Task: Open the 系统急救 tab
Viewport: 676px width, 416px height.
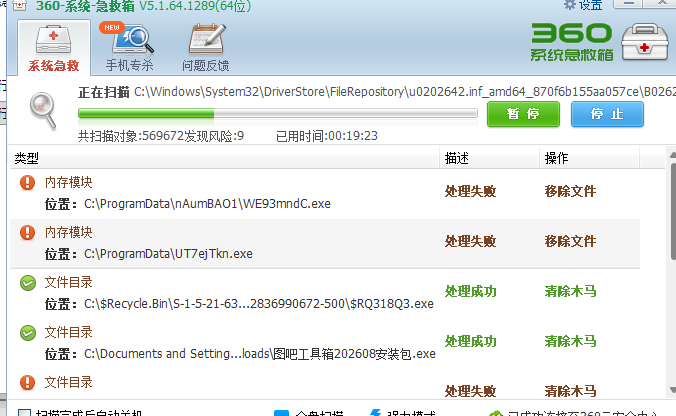Action: coord(54,47)
